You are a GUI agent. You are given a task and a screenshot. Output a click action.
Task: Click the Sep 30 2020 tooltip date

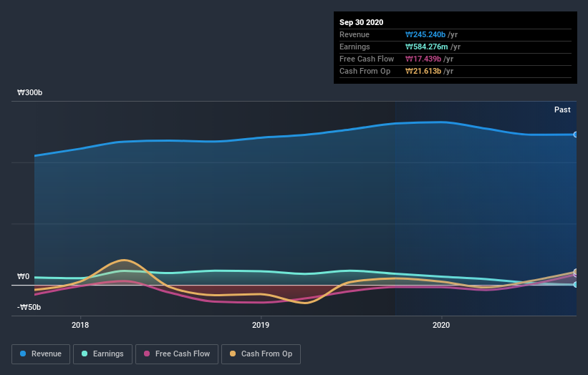(361, 22)
